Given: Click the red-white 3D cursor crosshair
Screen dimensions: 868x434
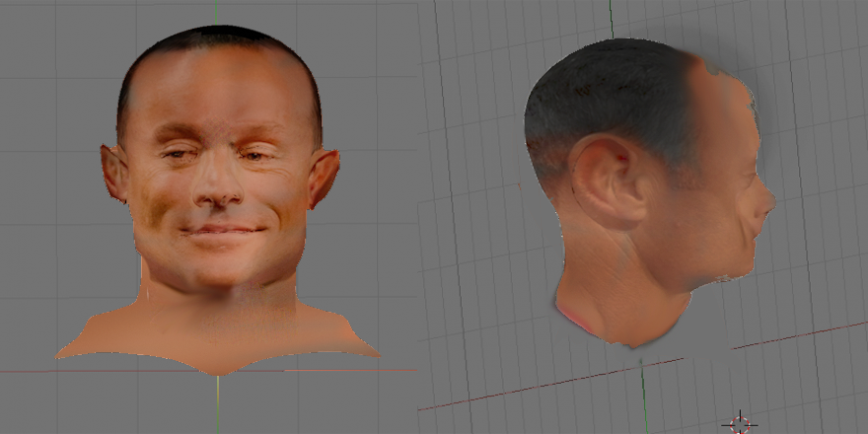Looking at the screenshot, I should pyautogui.click(x=740, y=424).
